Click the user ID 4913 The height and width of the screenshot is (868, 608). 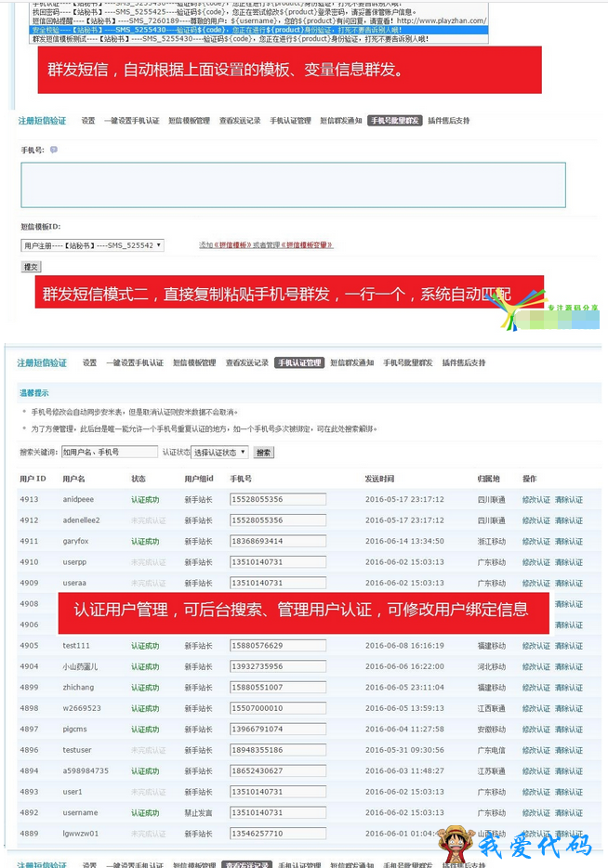(x=30, y=499)
